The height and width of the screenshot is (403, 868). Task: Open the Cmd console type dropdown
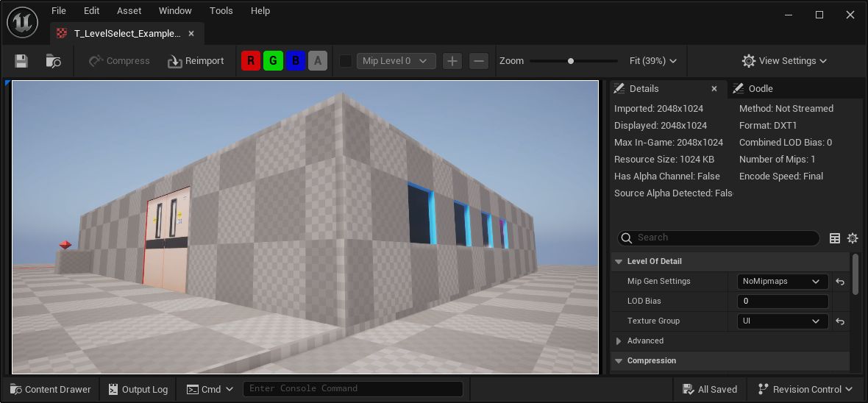(210, 389)
